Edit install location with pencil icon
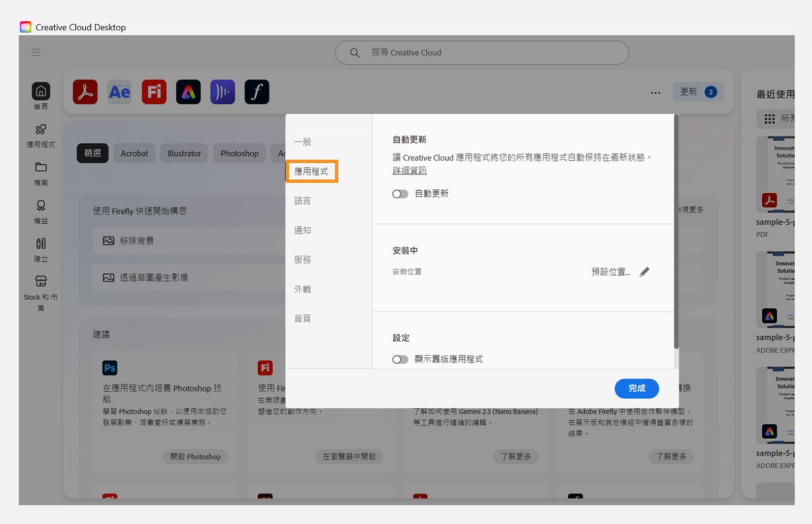 [x=645, y=272]
